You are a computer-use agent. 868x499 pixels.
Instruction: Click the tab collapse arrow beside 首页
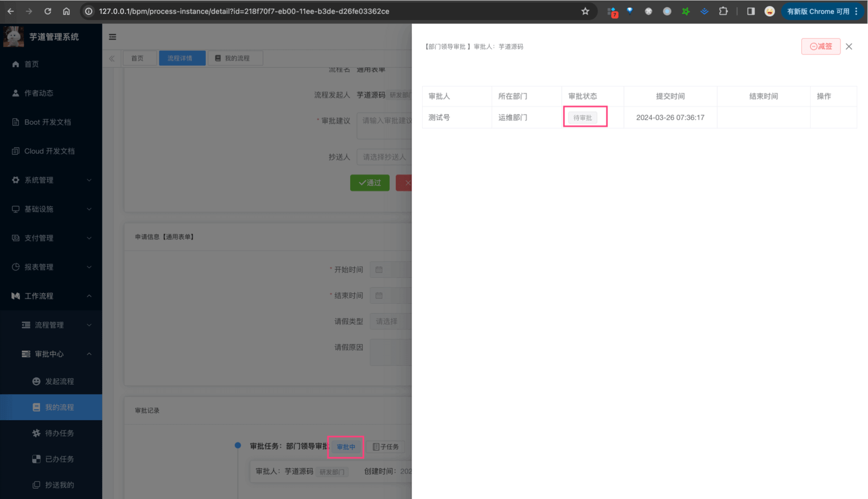pyautogui.click(x=112, y=58)
